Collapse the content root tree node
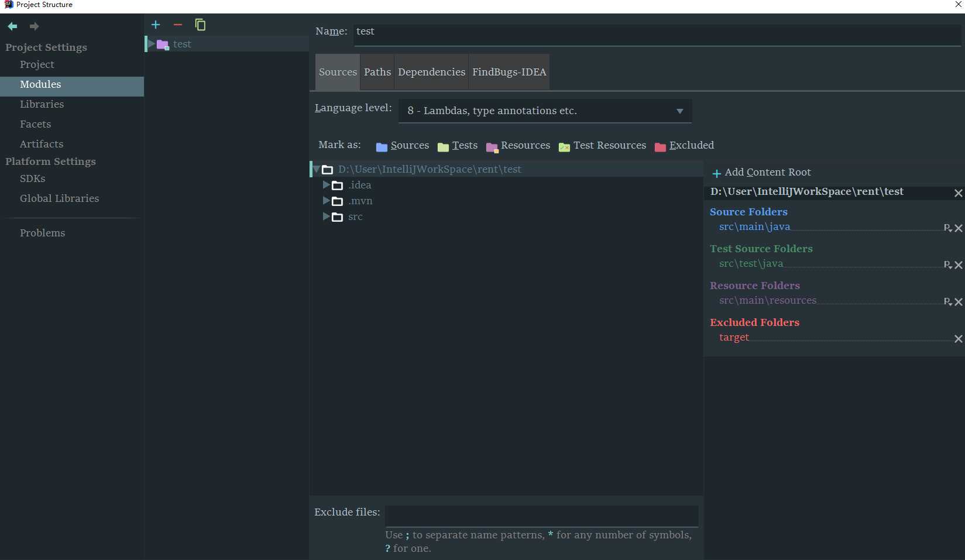 pyautogui.click(x=316, y=169)
